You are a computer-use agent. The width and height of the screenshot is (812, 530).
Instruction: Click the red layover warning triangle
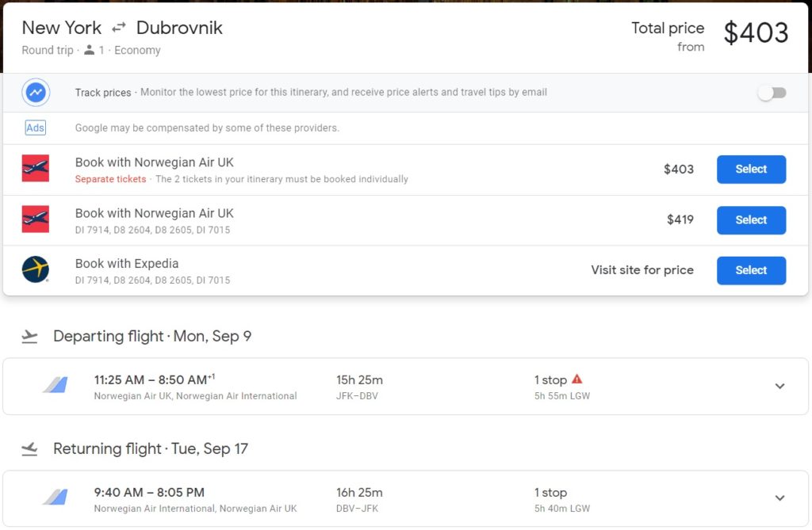click(x=576, y=379)
